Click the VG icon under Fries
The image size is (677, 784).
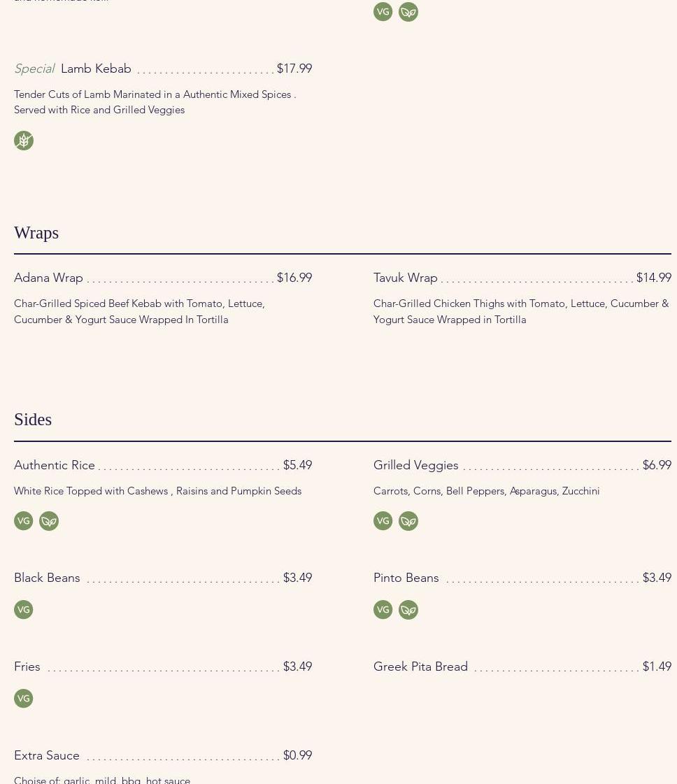24,699
